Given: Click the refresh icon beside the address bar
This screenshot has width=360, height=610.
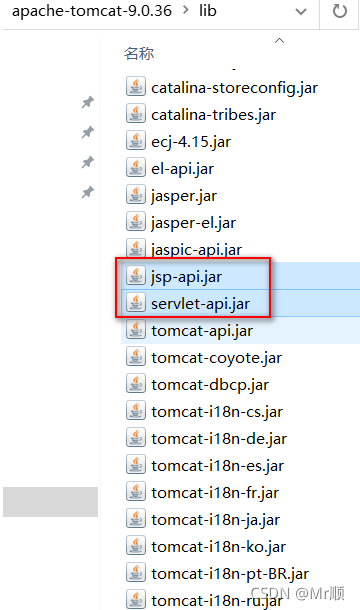Looking at the screenshot, I should (x=339, y=11).
